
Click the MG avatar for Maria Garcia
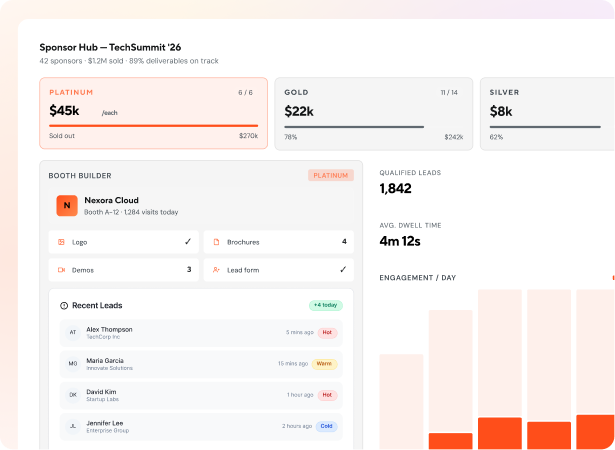coord(73,364)
